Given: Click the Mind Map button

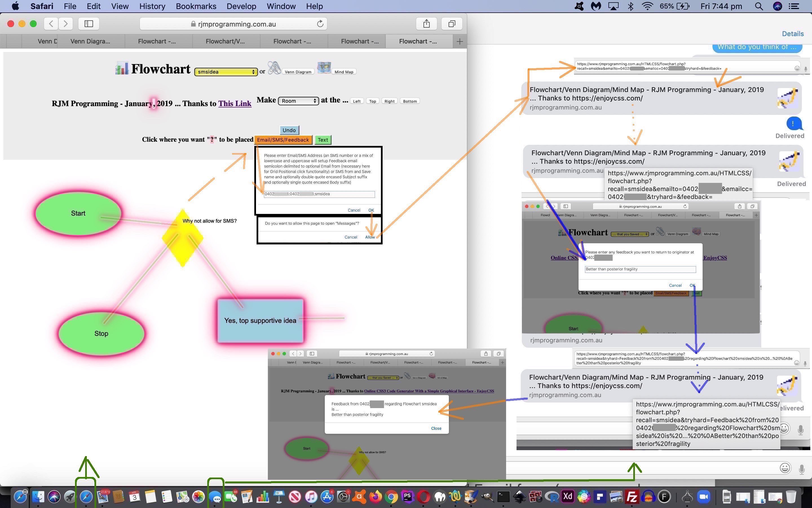Looking at the screenshot, I should 344,72.
